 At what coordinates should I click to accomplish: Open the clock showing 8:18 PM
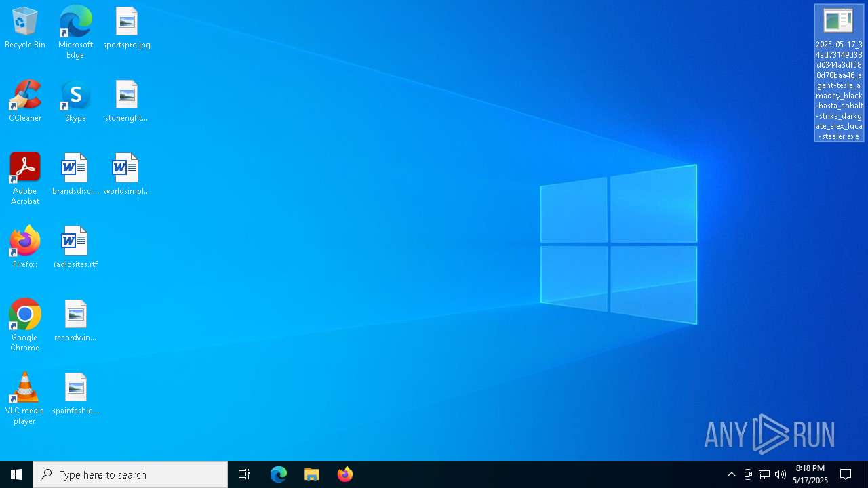pyautogui.click(x=810, y=474)
